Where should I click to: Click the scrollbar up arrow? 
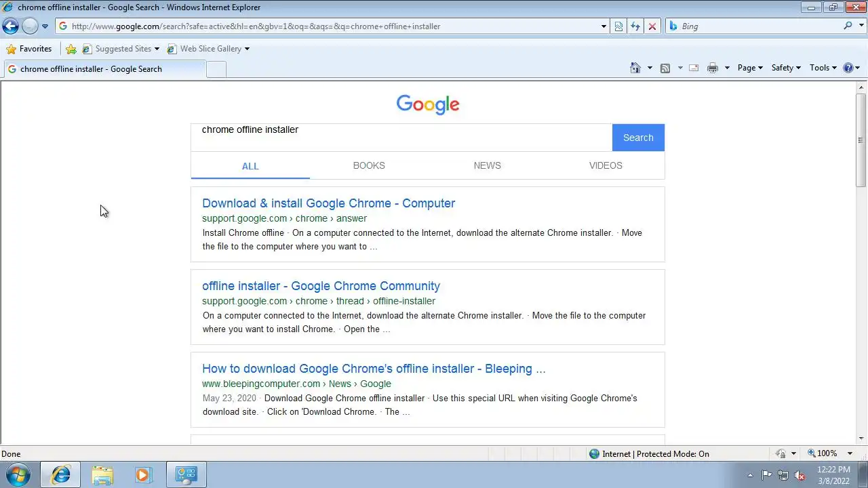pos(861,87)
